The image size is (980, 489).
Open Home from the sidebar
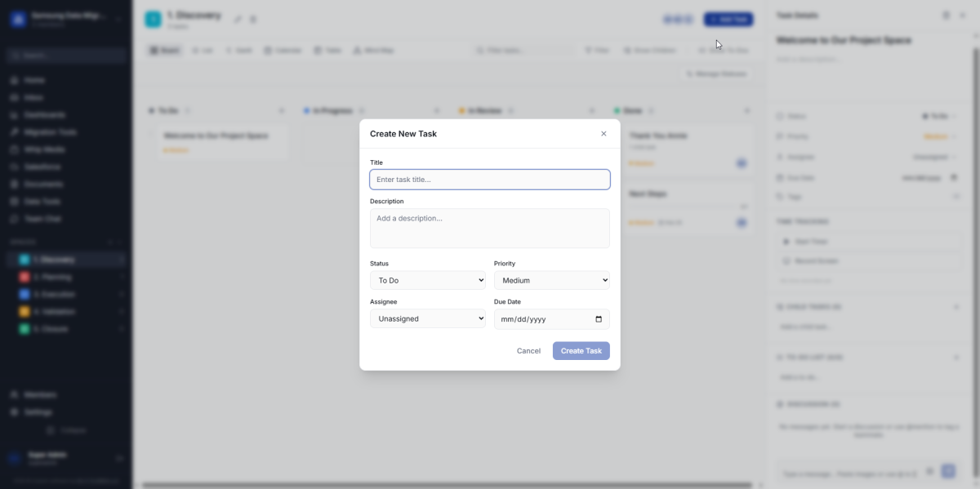[x=34, y=81]
